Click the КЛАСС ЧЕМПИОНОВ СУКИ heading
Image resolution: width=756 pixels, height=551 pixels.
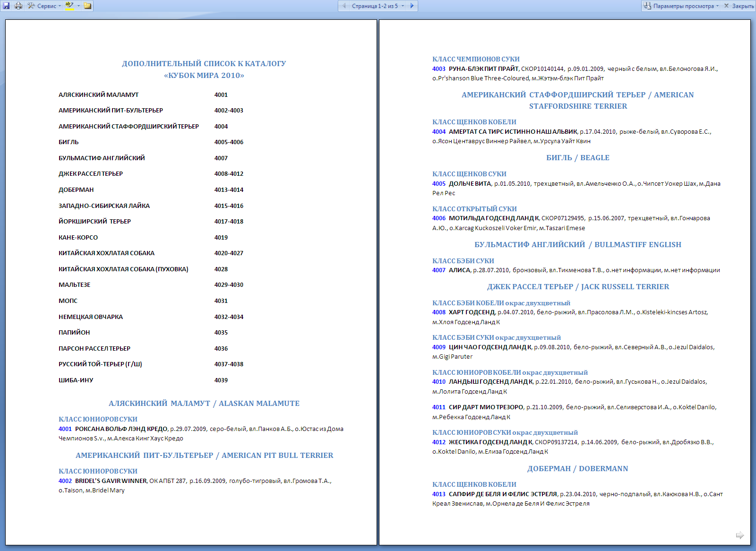point(476,59)
